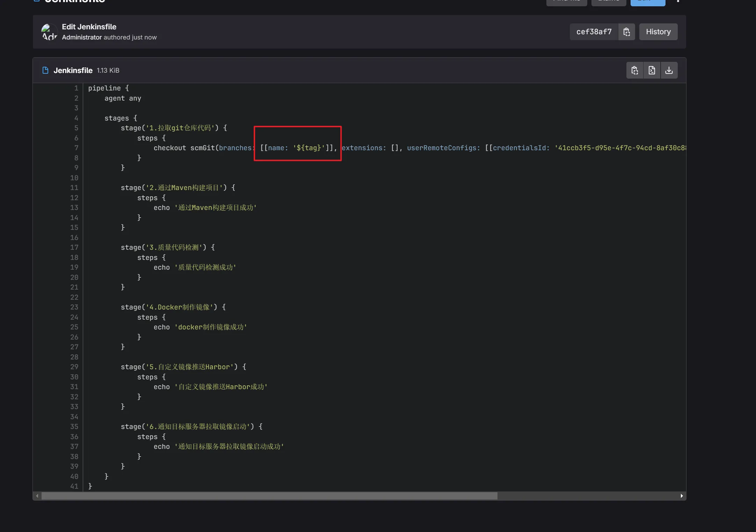Image resolution: width=756 pixels, height=532 pixels.
Task: Copy the Jenkinsfile contents to clipboard
Action: (x=634, y=70)
